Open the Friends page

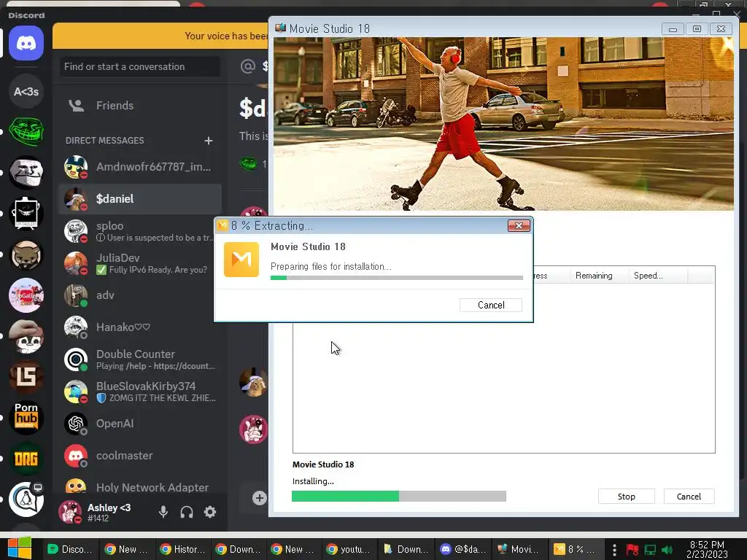coord(140,105)
